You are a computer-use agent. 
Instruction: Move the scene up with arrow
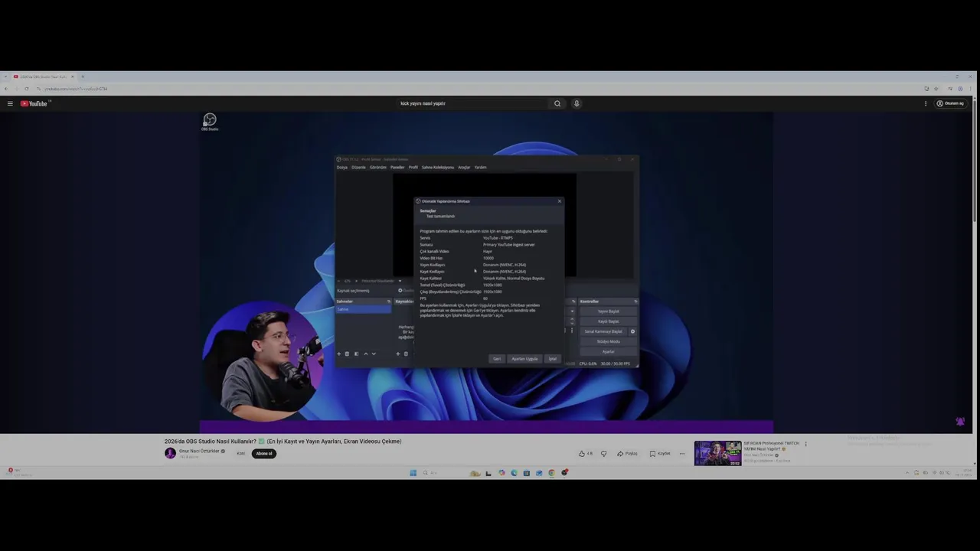click(x=365, y=354)
